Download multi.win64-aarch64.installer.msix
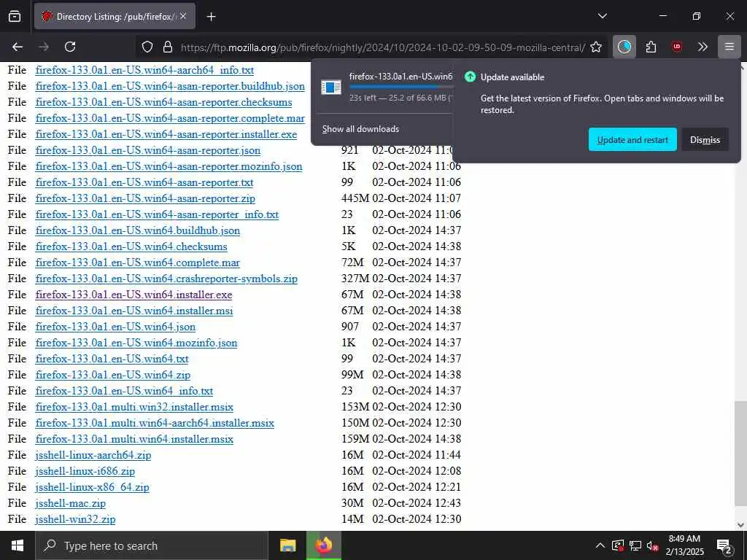747x560 pixels. tap(155, 423)
